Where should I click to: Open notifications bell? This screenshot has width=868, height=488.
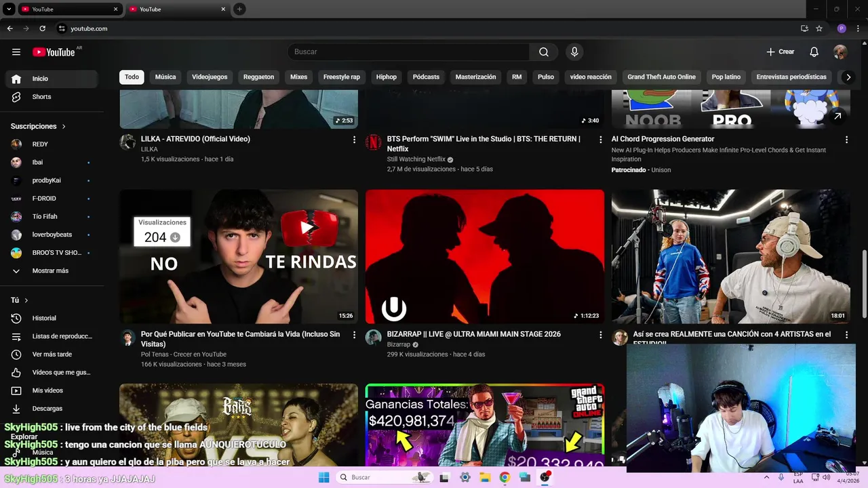pos(814,52)
